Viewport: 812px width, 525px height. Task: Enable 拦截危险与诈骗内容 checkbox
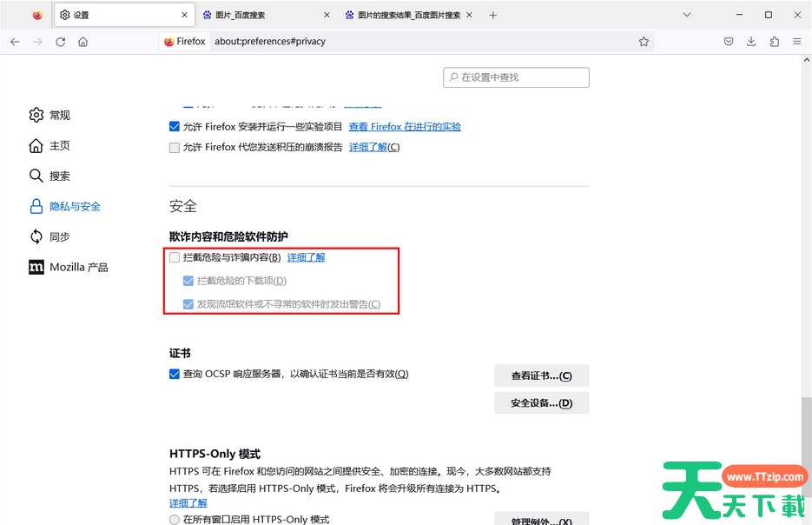click(x=175, y=257)
